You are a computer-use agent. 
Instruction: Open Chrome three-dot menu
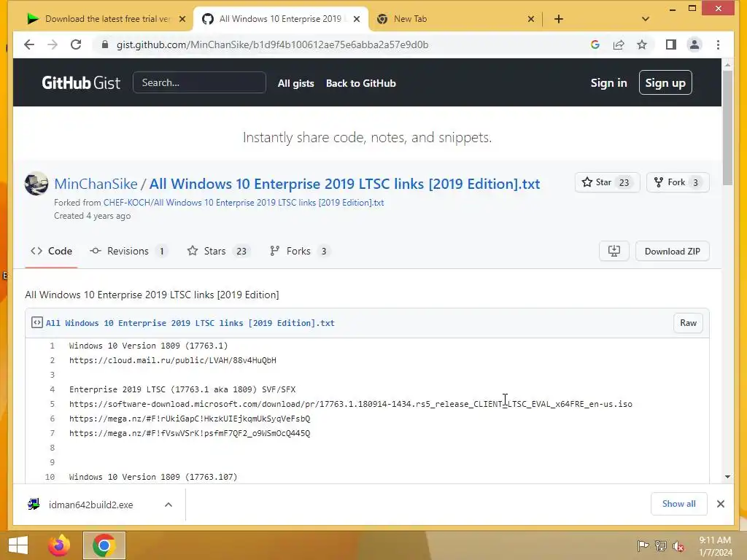click(718, 44)
